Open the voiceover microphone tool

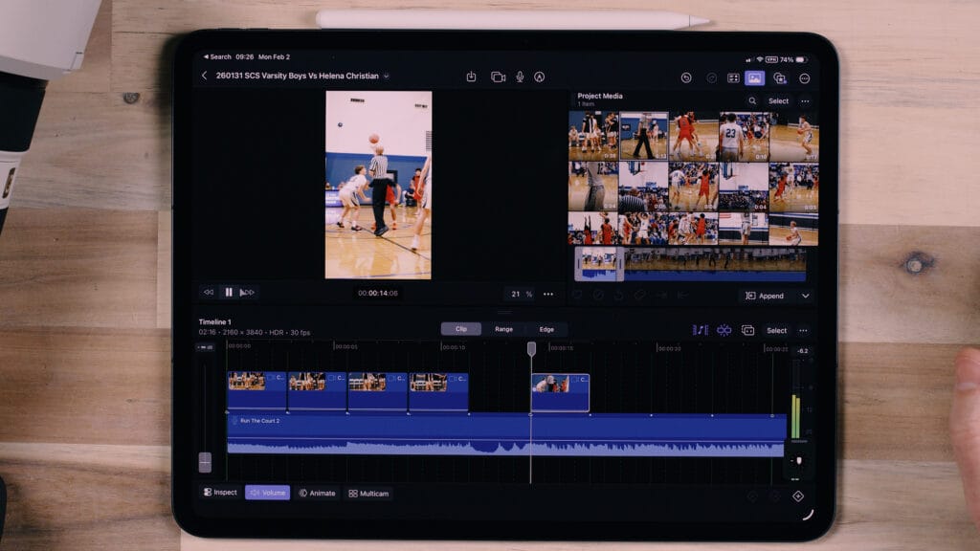click(x=520, y=77)
